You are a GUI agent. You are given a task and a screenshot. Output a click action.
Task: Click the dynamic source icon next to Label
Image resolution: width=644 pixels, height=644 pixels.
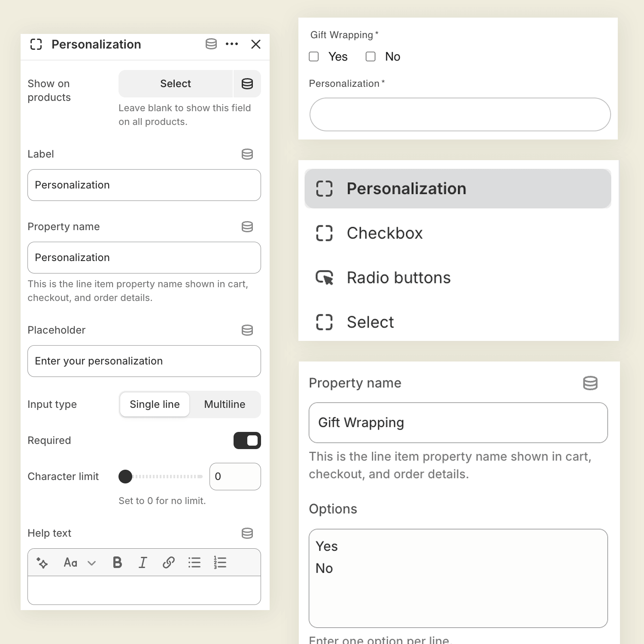(x=247, y=154)
